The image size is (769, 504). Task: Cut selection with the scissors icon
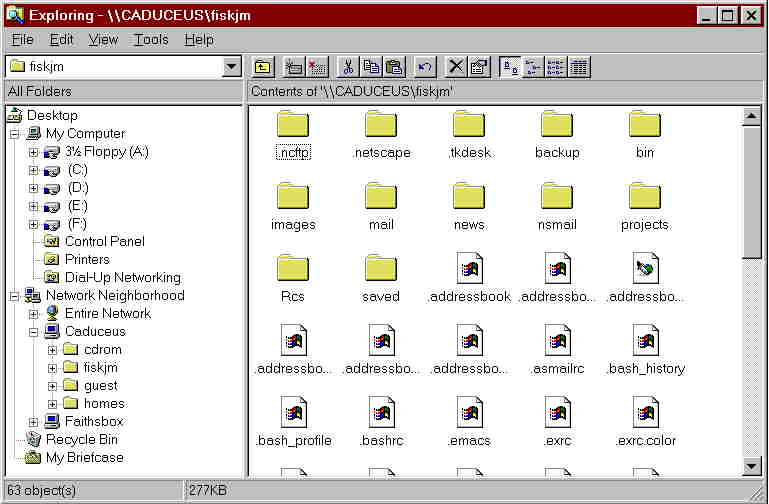coord(348,67)
